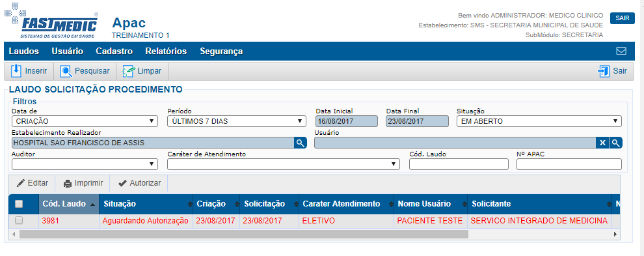Open the Laudos menu

tap(24, 51)
